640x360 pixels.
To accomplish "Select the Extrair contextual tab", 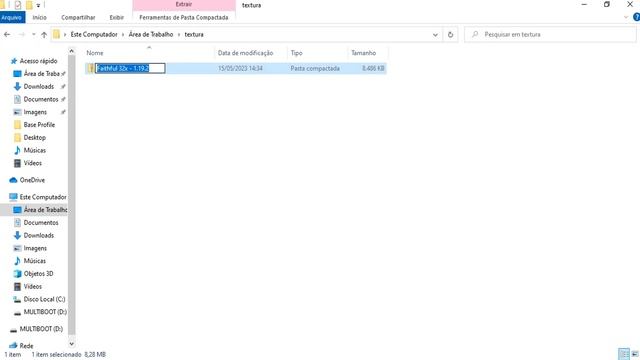I will [184, 4].
